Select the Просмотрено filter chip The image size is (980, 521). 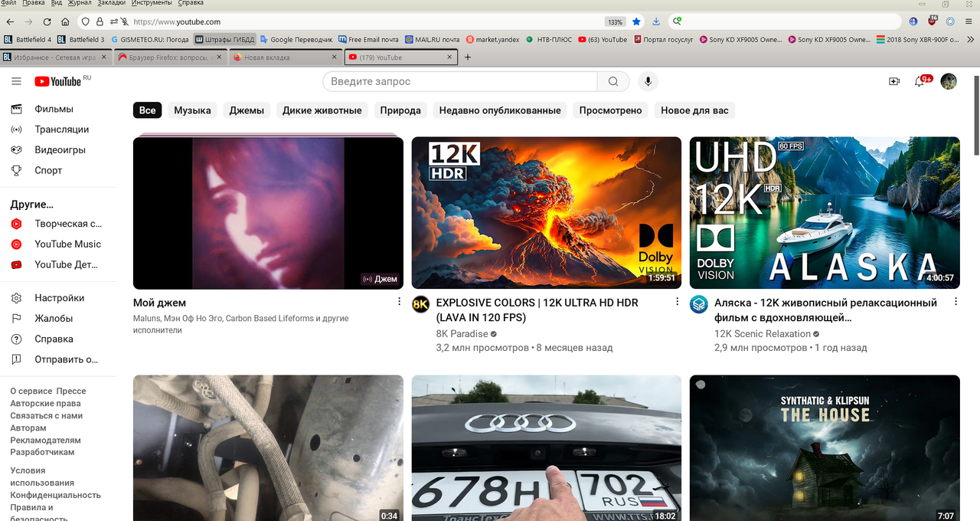610,110
